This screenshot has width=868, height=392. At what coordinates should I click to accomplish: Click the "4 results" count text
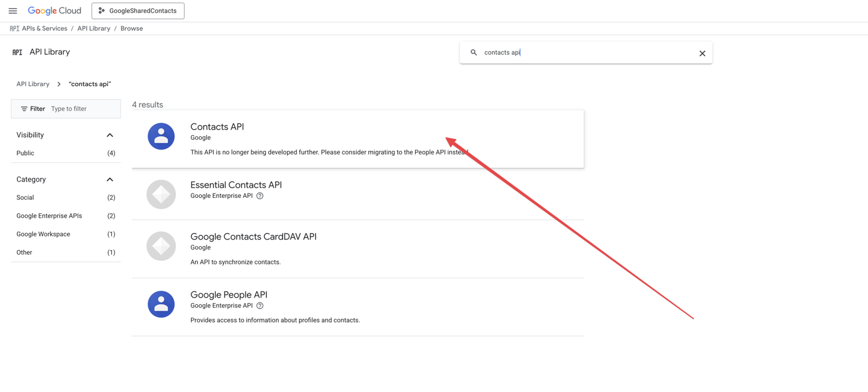click(x=148, y=105)
